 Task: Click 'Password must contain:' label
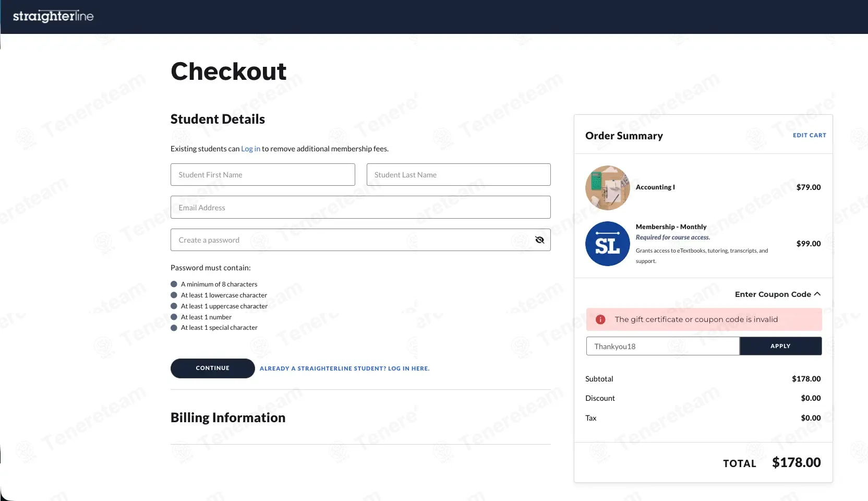click(211, 268)
